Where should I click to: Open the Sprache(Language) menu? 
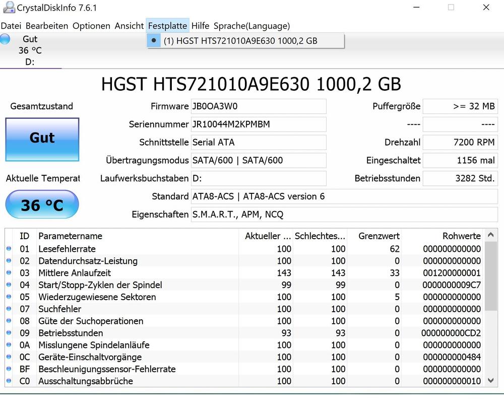pyautogui.click(x=251, y=26)
